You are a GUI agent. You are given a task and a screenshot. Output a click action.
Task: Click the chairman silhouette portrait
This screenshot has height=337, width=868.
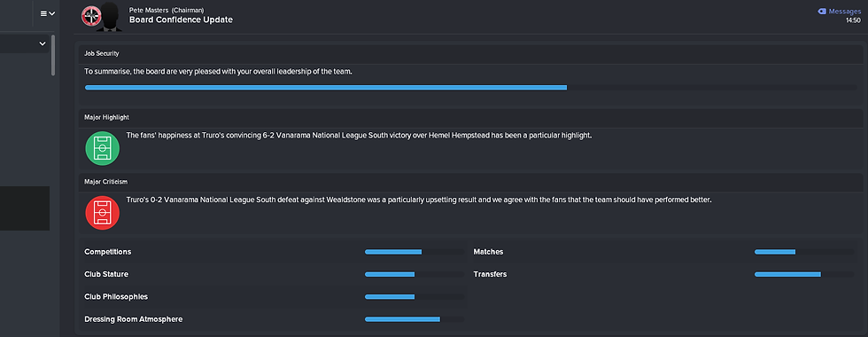coord(110,16)
